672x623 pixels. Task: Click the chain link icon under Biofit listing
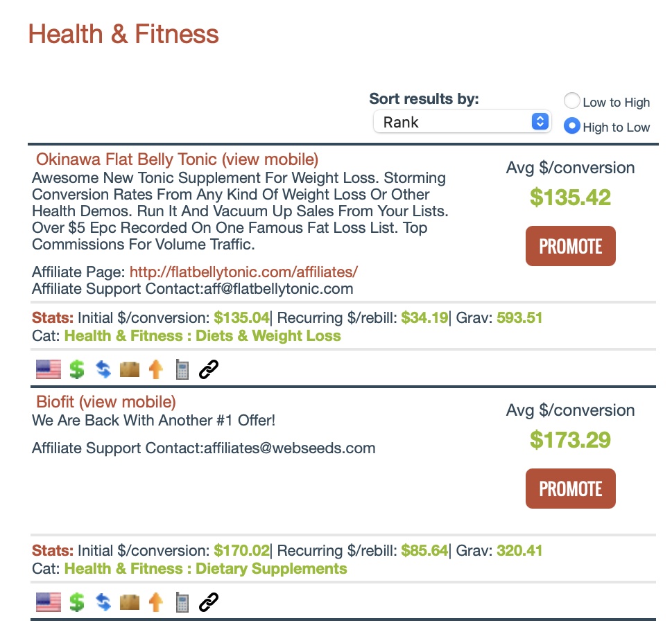pyautogui.click(x=209, y=603)
